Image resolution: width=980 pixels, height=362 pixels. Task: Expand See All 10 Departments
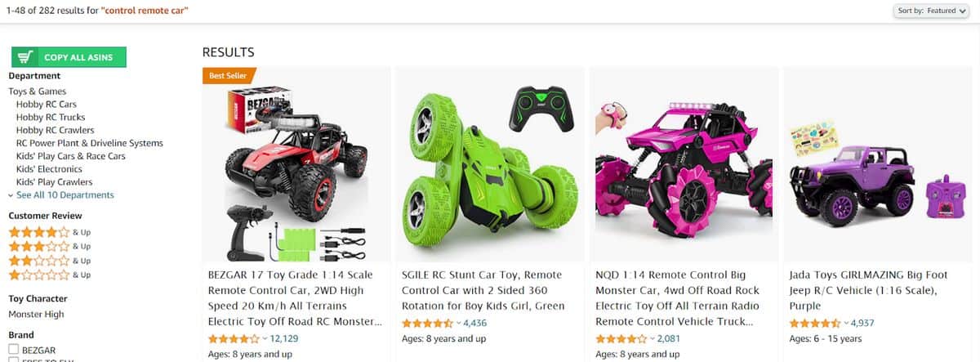pos(65,195)
